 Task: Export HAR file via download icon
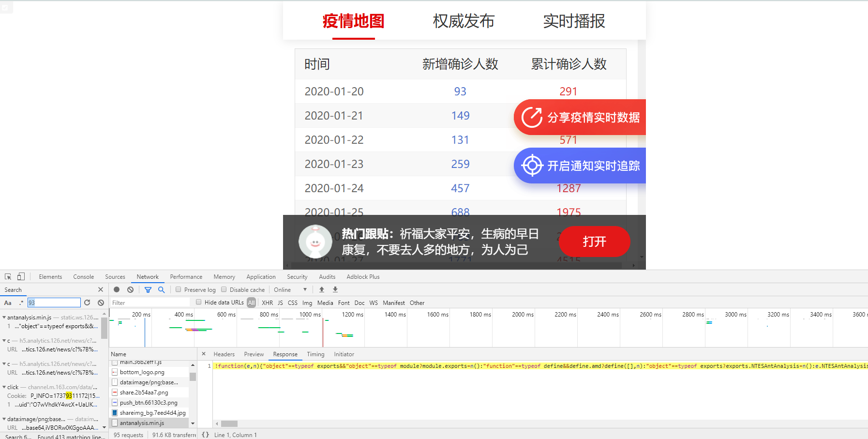click(x=335, y=289)
